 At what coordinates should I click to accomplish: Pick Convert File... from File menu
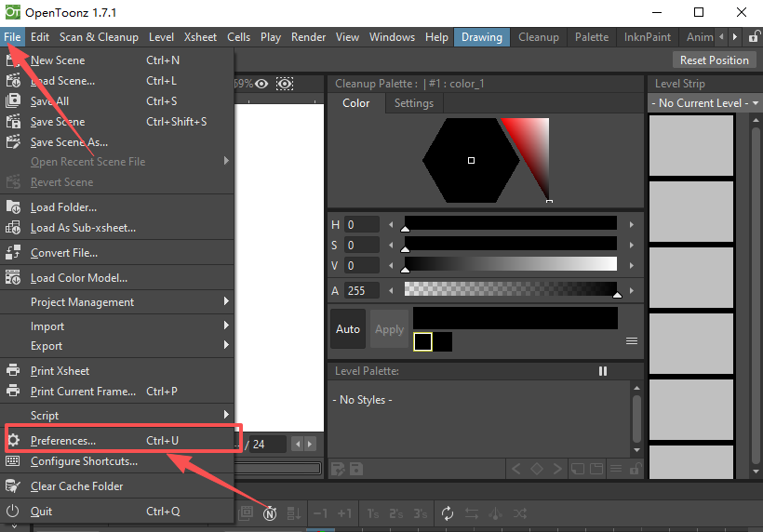(x=117, y=253)
